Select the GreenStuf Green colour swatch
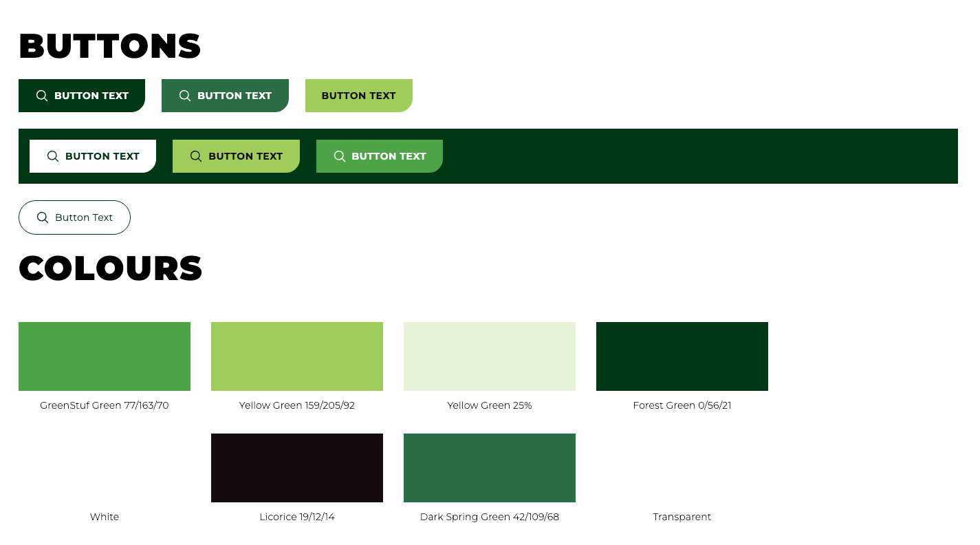The height and width of the screenshot is (545, 980). [105, 356]
